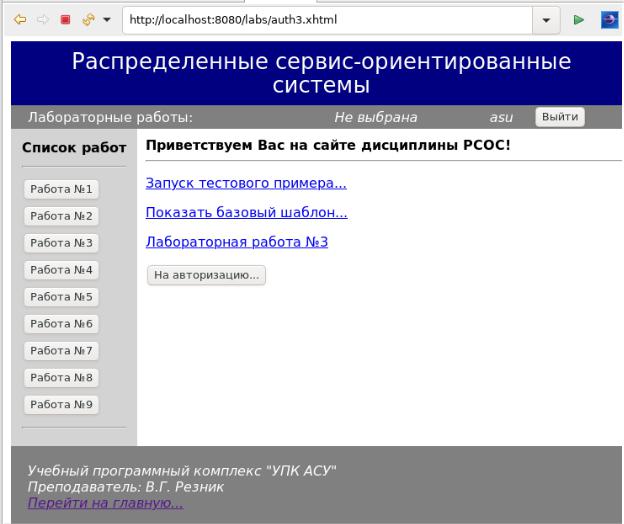Choose Работа №6 button
Screen dimensions: 624x524
[x=61, y=324]
